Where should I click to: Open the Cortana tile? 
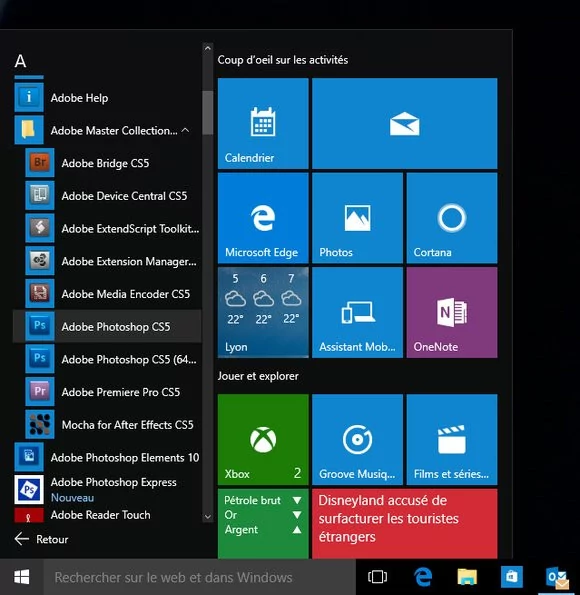tap(452, 218)
